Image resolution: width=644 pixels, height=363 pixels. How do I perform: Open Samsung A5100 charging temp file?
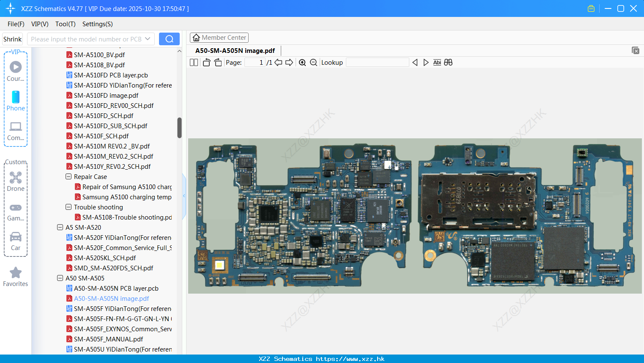[127, 197]
